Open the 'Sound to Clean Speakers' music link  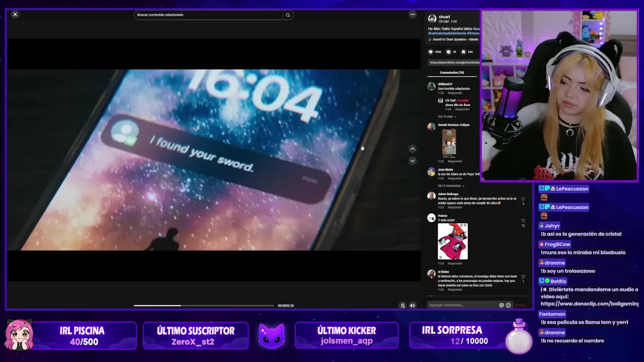click(454, 39)
